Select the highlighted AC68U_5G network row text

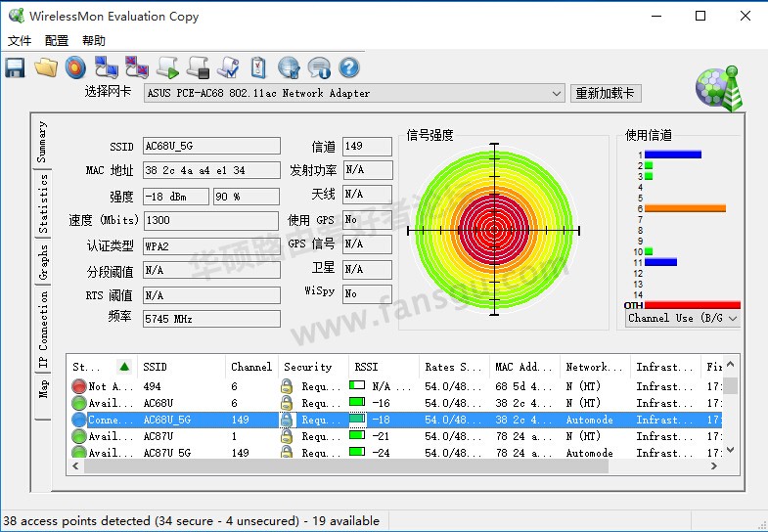pos(167,420)
